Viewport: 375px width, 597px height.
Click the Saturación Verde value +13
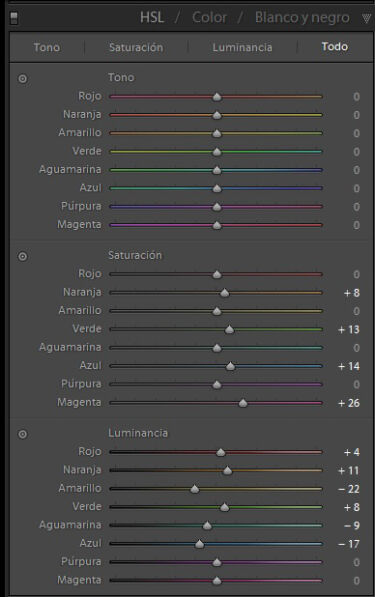(349, 329)
